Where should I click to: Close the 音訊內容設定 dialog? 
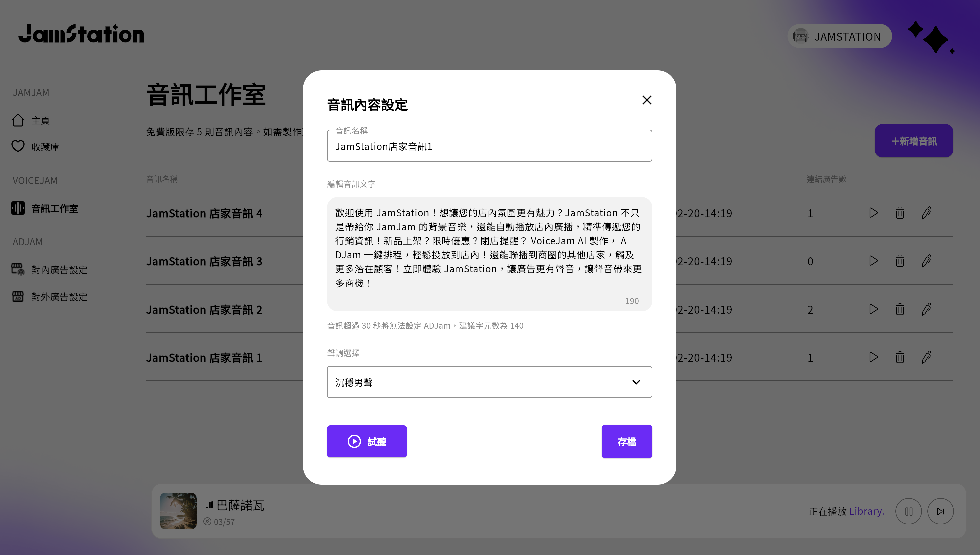(647, 100)
